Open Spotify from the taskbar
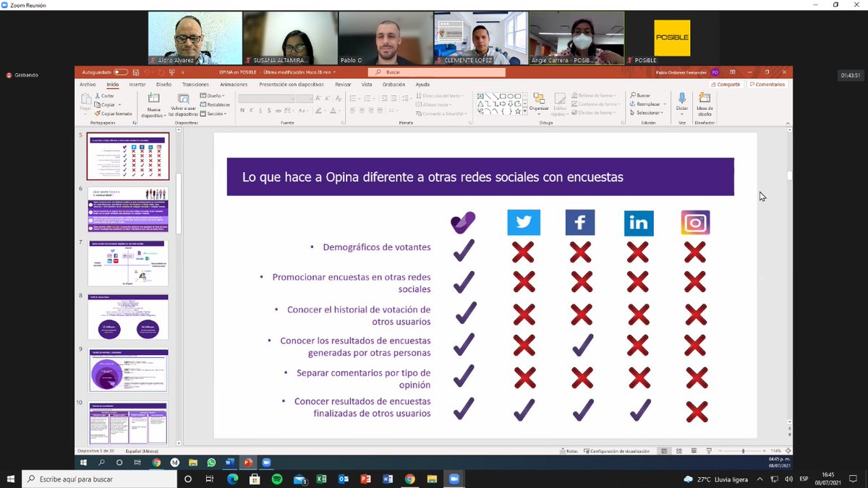 tap(278, 479)
